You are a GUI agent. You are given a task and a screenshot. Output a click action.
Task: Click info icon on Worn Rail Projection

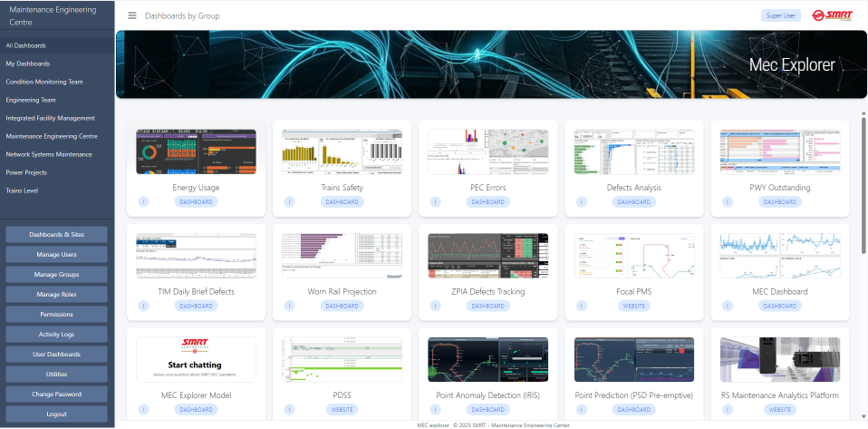290,306
